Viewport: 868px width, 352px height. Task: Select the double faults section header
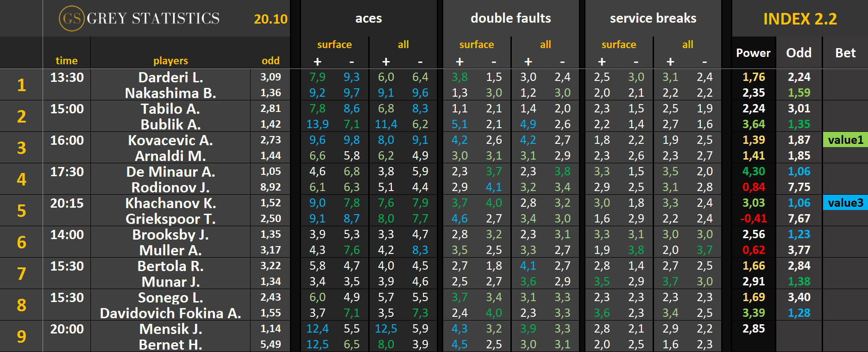tap(510, 19)
